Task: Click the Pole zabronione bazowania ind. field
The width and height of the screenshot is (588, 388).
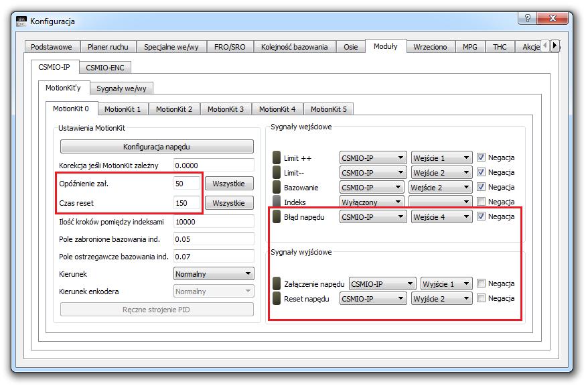Action: pos(214,239)
